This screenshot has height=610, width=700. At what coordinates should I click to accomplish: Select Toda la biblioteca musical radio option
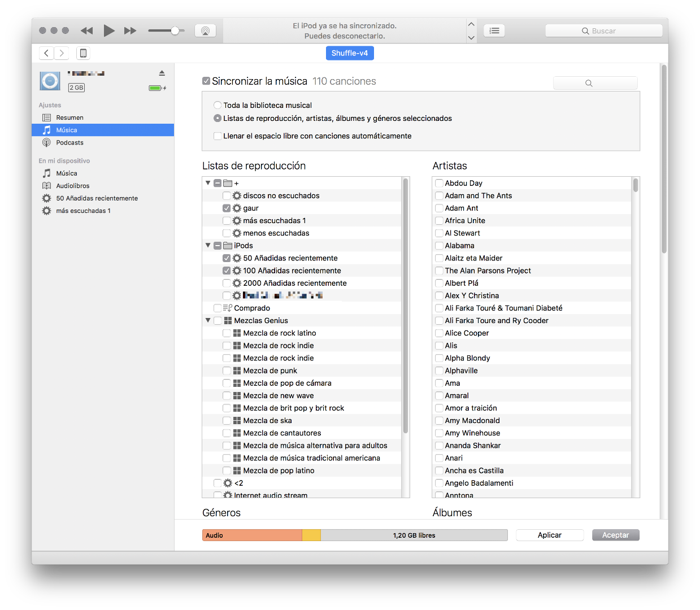pos(218,105)
